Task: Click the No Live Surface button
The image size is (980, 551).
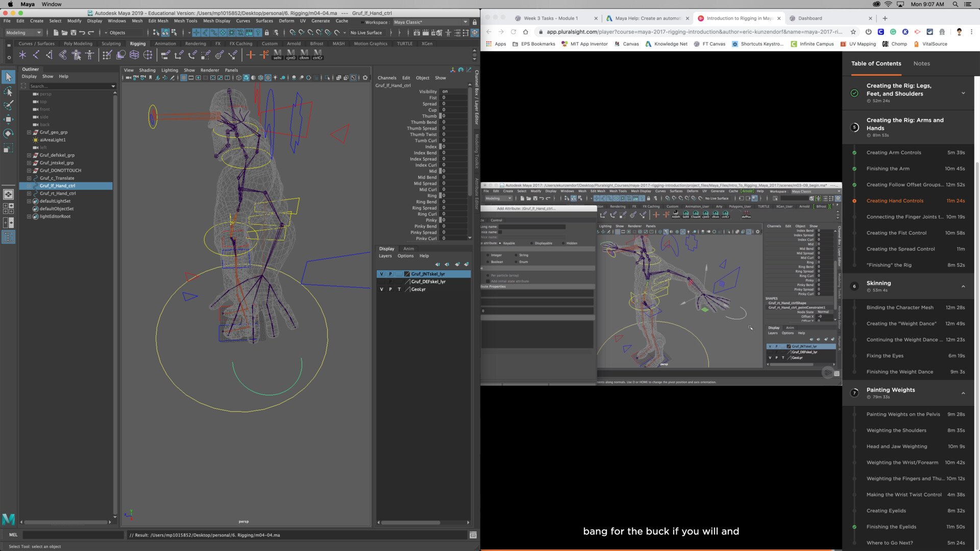Action: [365, 32]
